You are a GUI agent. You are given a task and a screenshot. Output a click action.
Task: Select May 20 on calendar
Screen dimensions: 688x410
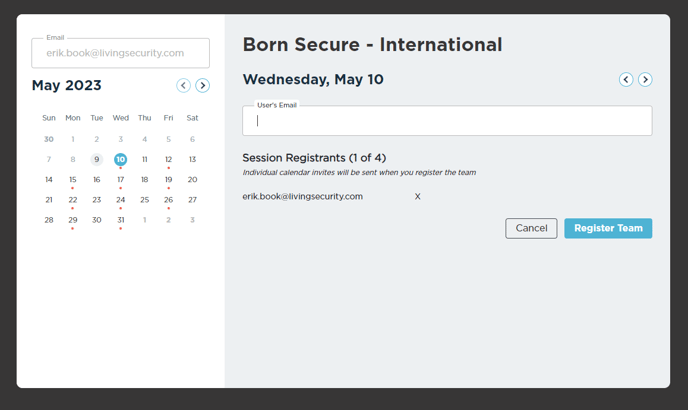click(192, 180)
